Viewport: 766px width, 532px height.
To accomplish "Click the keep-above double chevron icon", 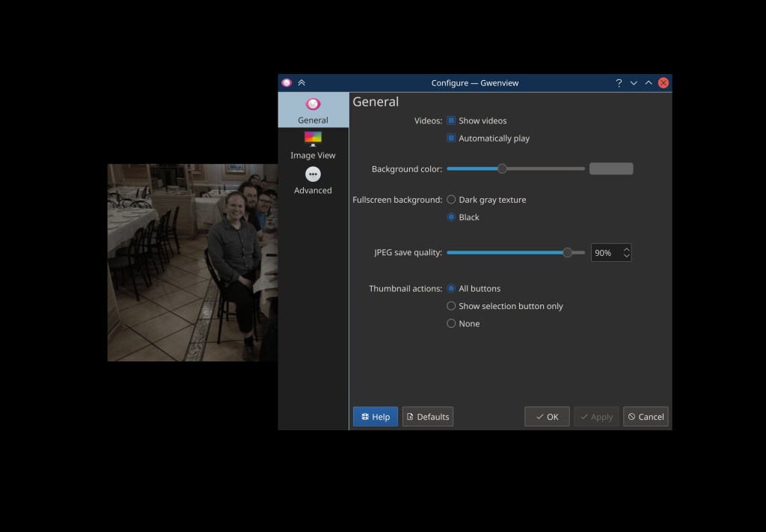I will (301, 83).
